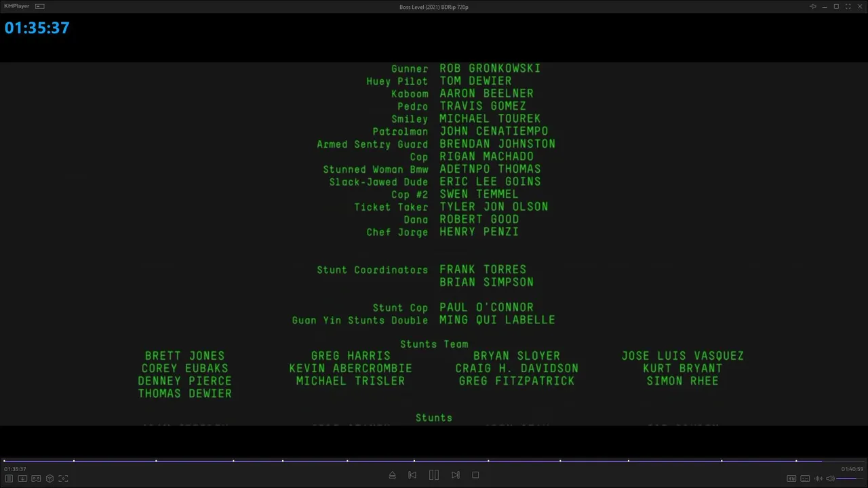Pin the player window on top
Screen dimensions: 868x488
[813, 7]
